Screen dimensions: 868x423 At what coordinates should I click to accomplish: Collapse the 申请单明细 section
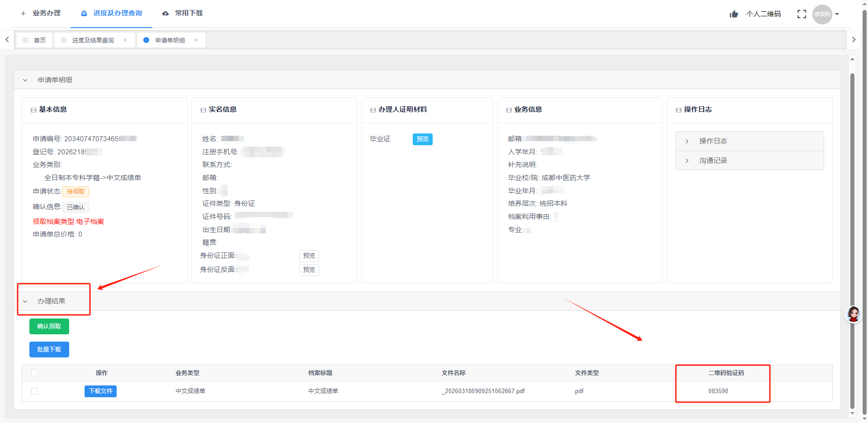coord(25,80)
